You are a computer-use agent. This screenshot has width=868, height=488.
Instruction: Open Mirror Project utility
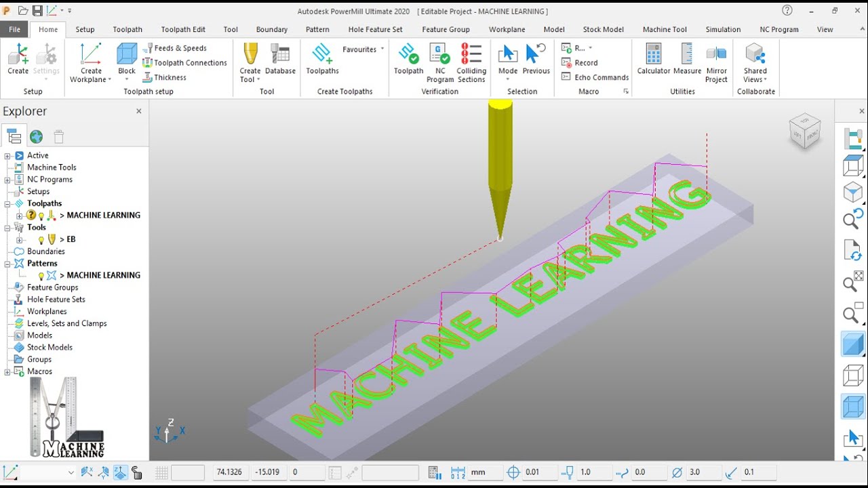point(716,62)
